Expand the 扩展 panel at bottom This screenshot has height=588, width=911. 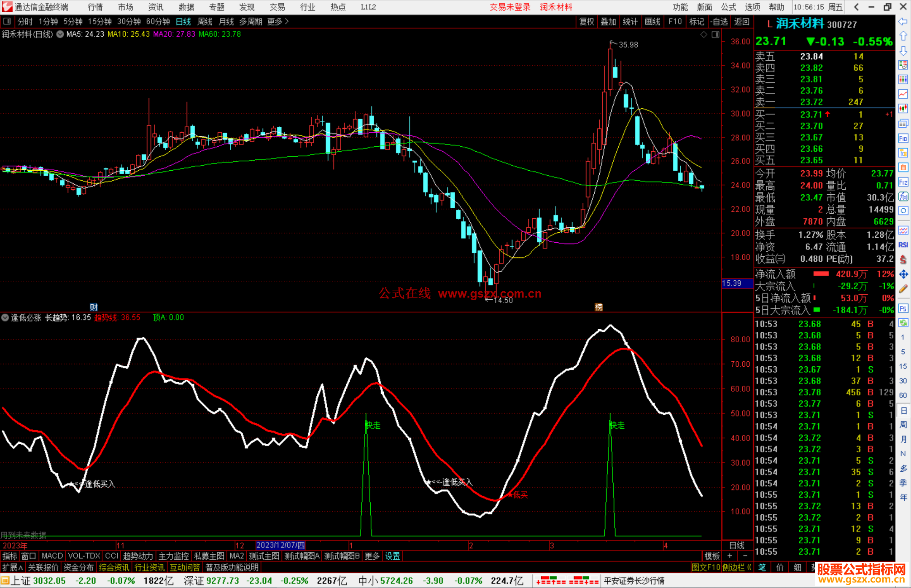pos(12,567)
